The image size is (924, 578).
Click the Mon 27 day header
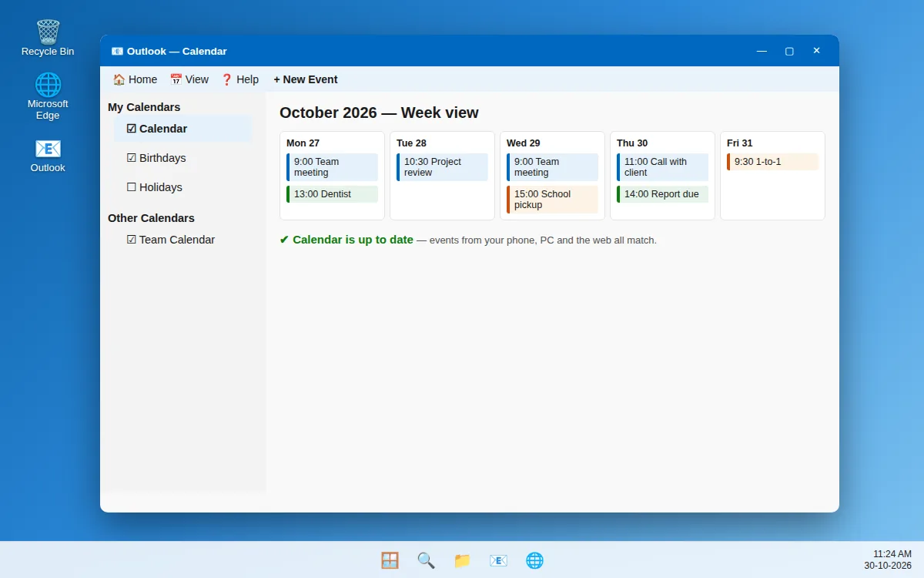[x=303, y=143]
